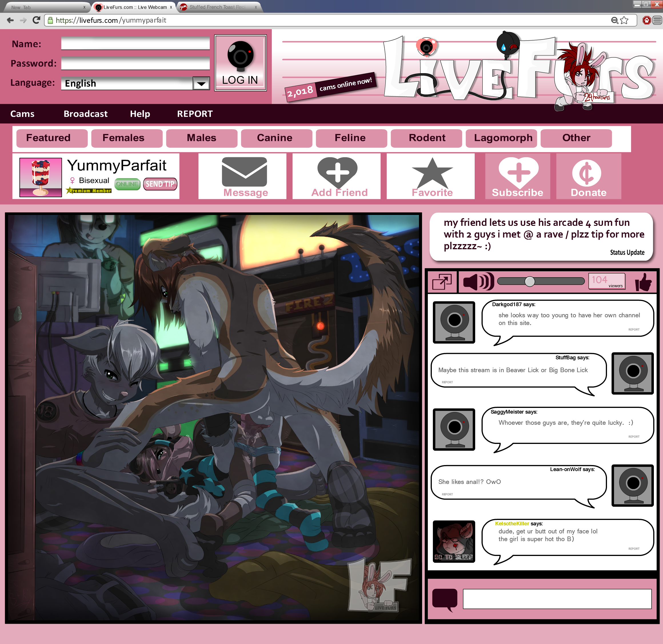Click the Subscribe heart-plus icon

click(518, 172)
